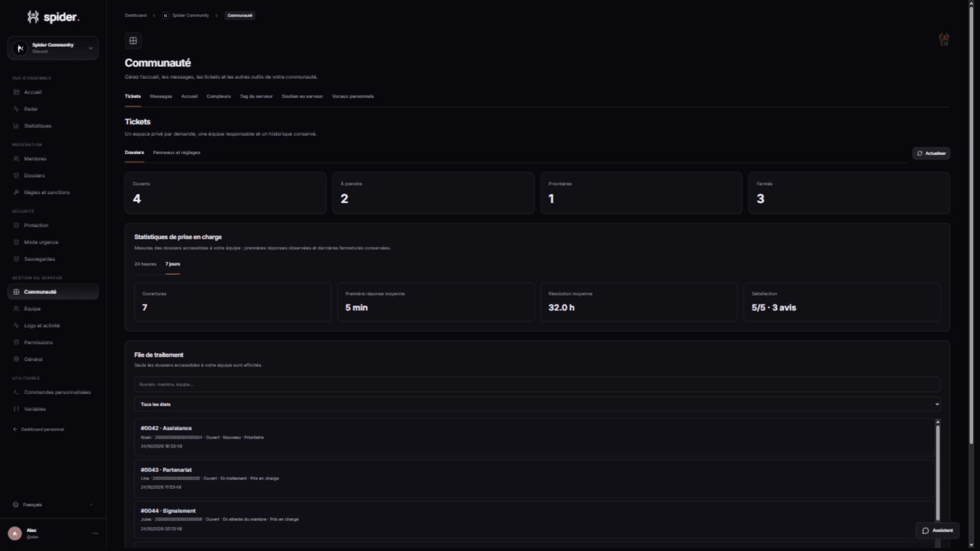The image size is (980, 551).
Task: Open Règles et sanctions hammer icon
Action: (16, 192)
